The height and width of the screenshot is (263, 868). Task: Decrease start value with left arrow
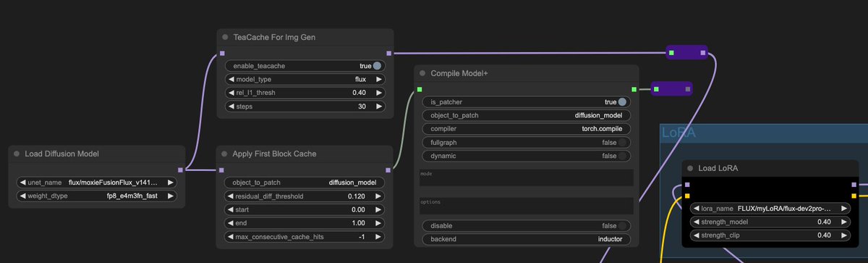point(231,209)
